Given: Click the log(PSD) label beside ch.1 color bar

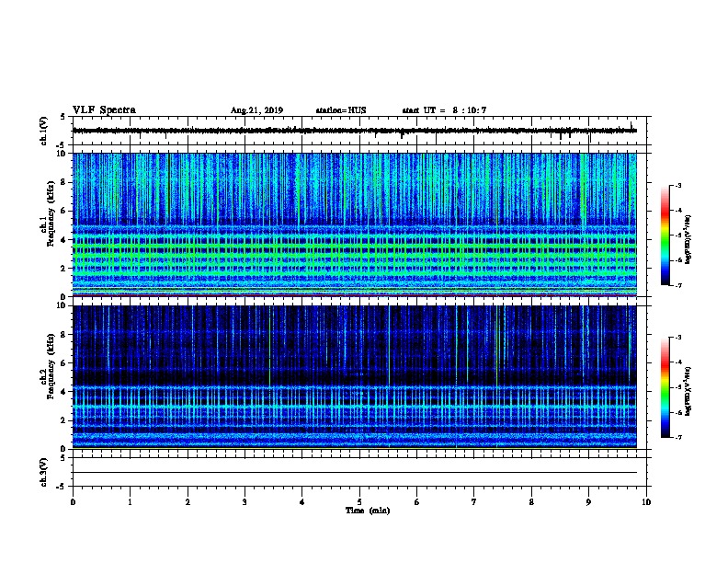Looking at the screenshot, I should click(688, 240).
